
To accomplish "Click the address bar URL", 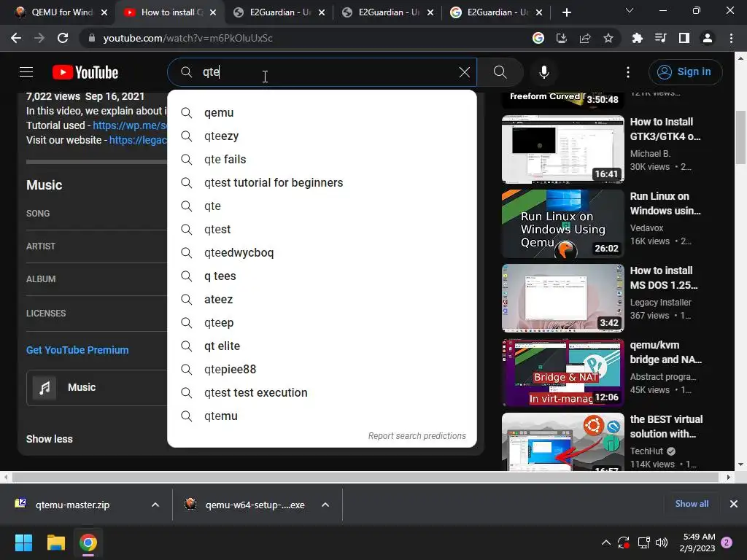I will pos(187,38).
